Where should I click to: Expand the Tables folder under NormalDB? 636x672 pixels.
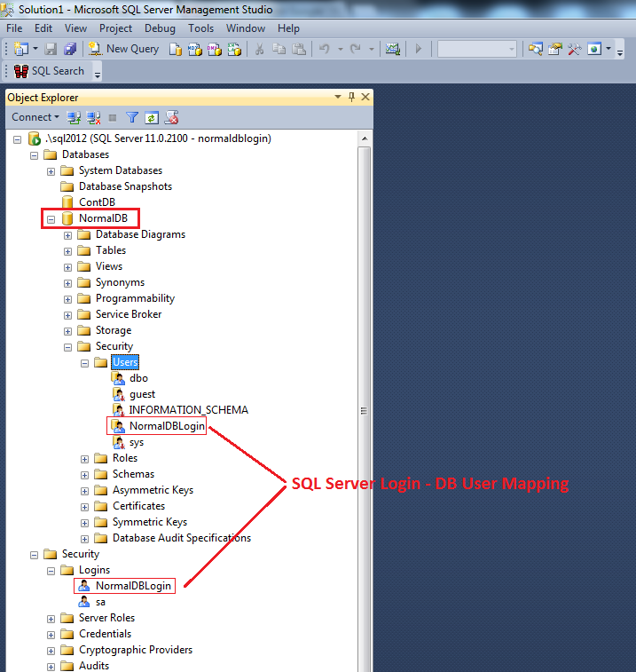pos(67,251)
